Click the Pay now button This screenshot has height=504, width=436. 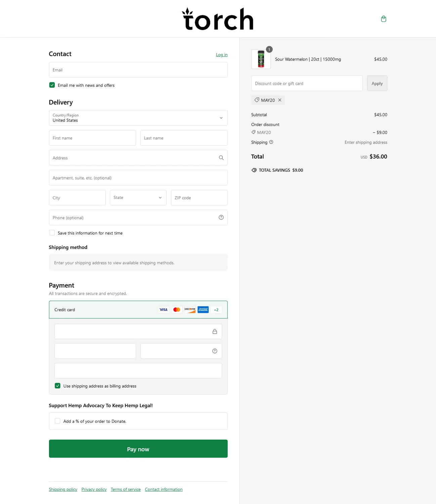[x=138, y=449]
